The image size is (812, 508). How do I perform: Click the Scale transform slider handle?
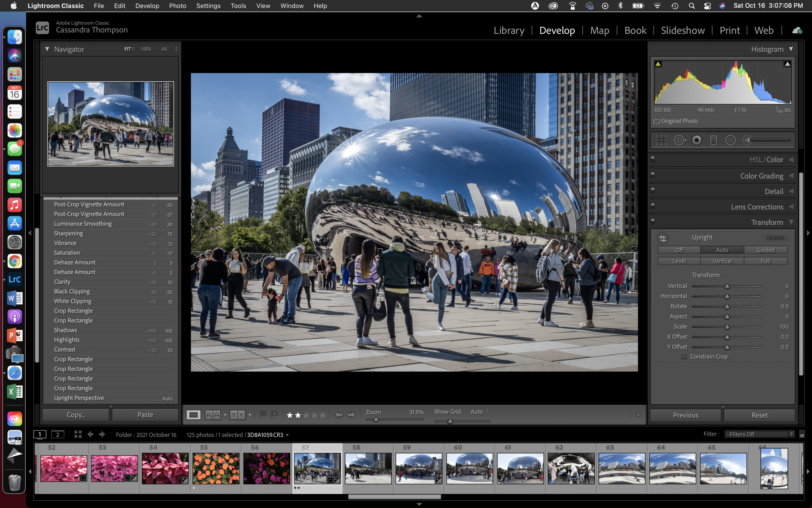727,327
